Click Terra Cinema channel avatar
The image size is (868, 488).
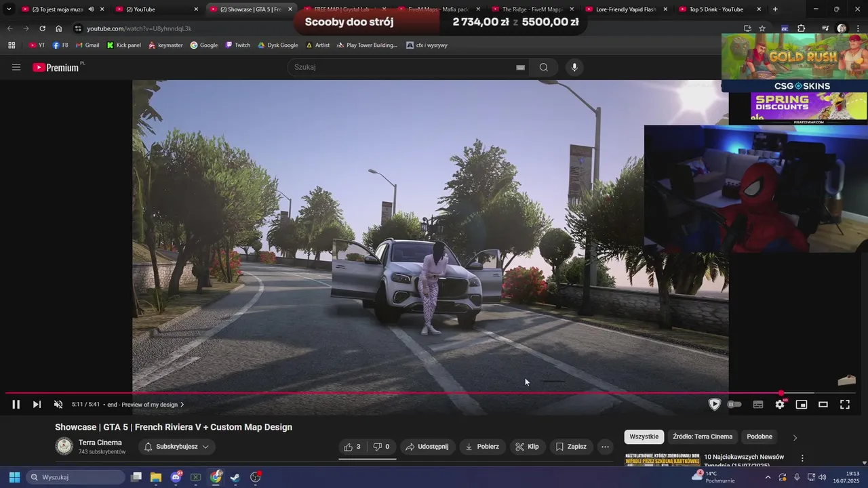(64, 446)
